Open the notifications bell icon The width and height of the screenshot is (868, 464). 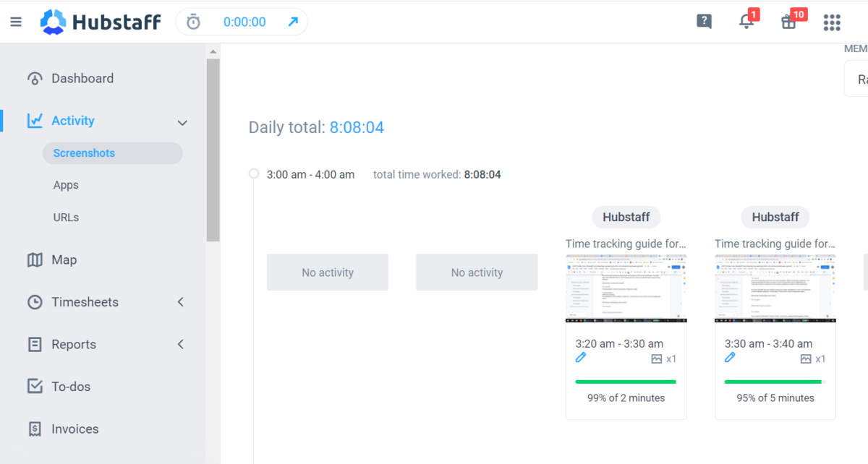(x=746, y=22)
